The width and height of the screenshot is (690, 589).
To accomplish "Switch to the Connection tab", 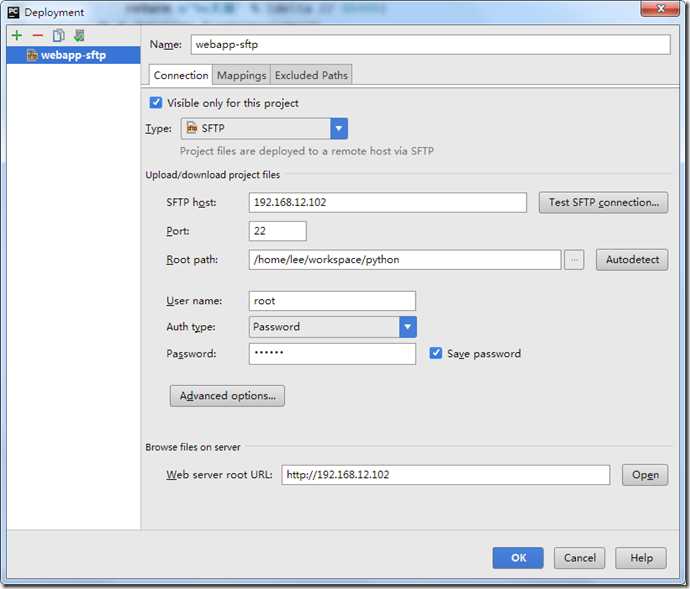I will coord(181,75).
